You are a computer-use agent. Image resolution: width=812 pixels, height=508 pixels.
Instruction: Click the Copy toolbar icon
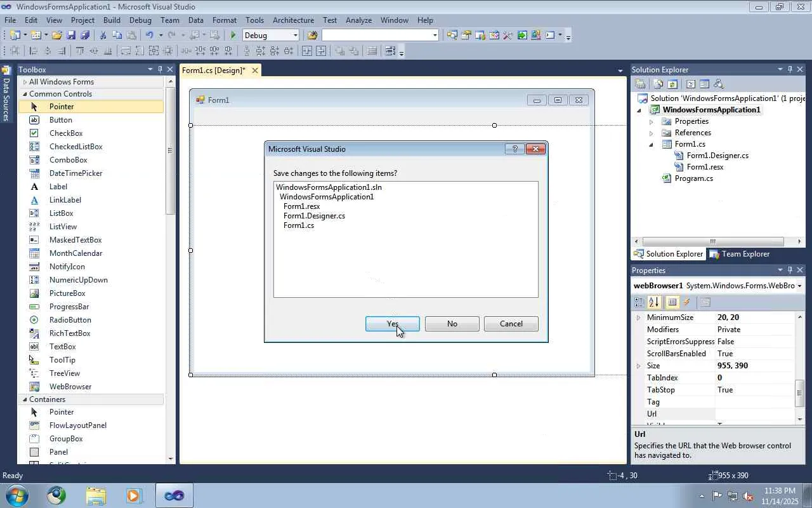coord(117,36)
